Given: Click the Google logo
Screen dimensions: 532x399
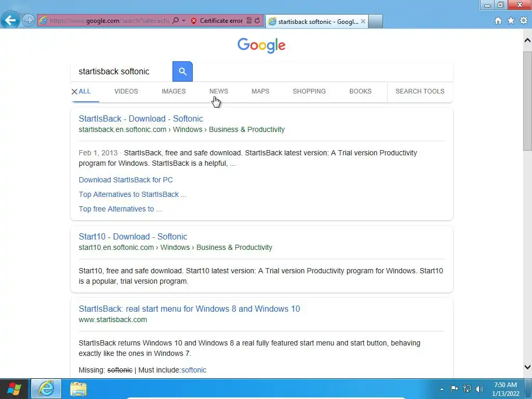Looking at the screenshot, I should coord(261,45).
